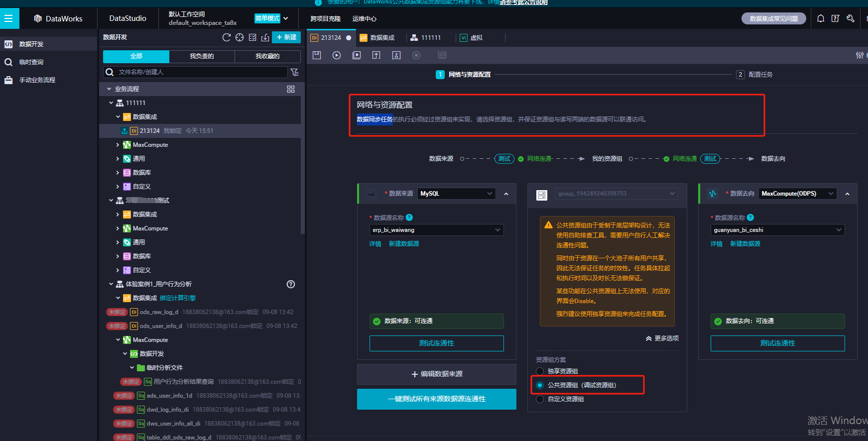Click the lock/steal-edit icon in toolbar
This screenshot has width=868, height=441.
396,55
